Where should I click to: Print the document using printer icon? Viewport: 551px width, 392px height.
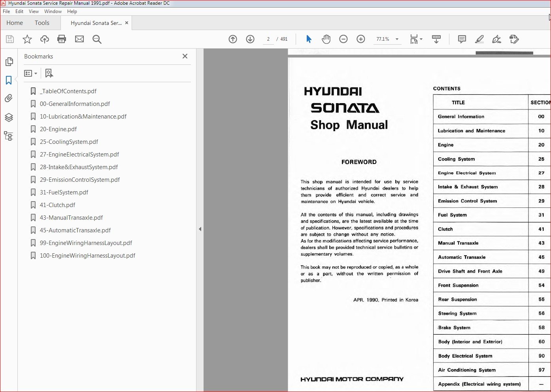click(62, 39)
